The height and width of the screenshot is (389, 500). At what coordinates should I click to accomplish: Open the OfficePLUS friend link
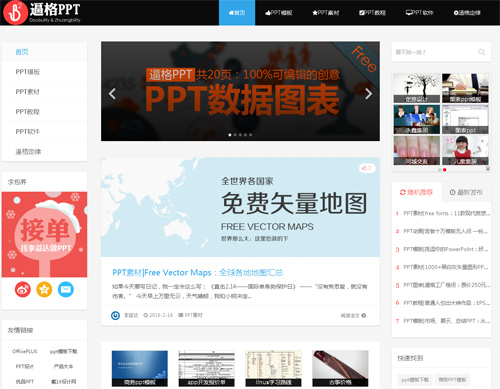25,351
